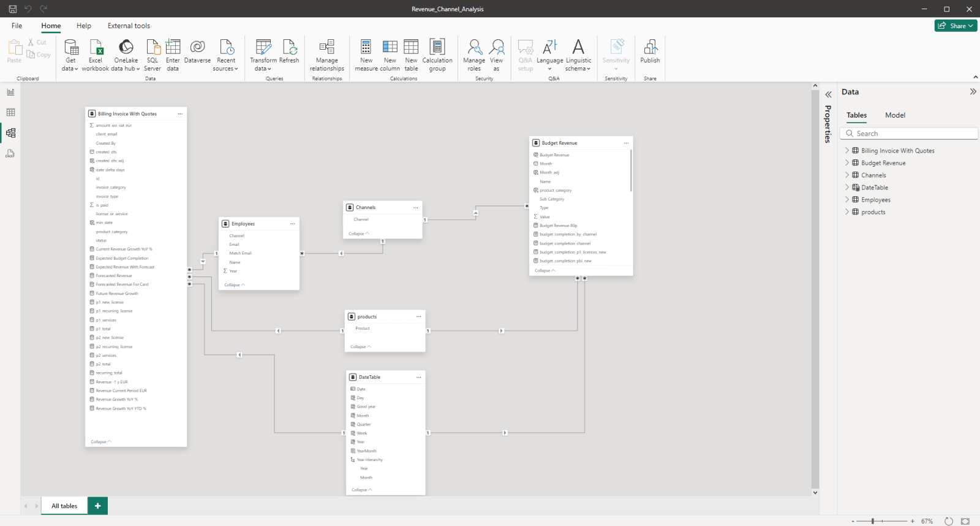Collapse the Channels table card
Viewport: 980px width, 526px height.
coord(359,234)
